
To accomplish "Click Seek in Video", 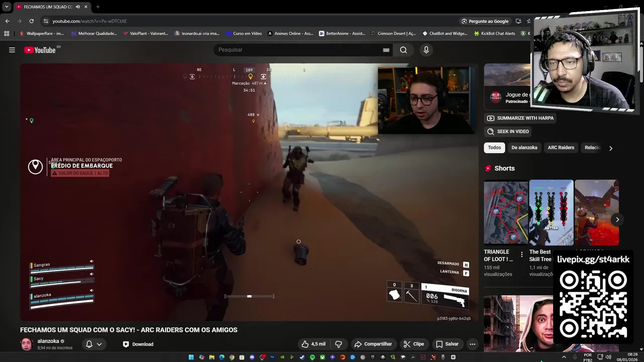I will tap(508, 131).
